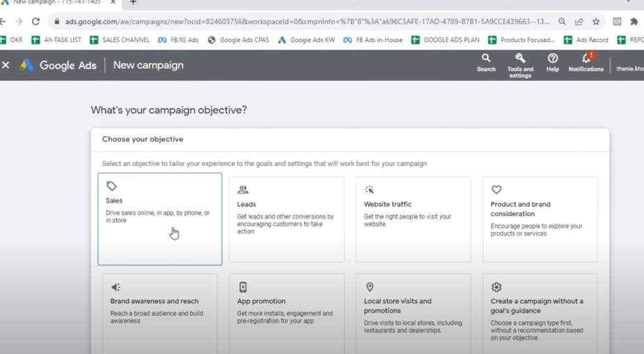Close the New campaign setup with X
Screen dimensions: 644x354
point(6,66)
